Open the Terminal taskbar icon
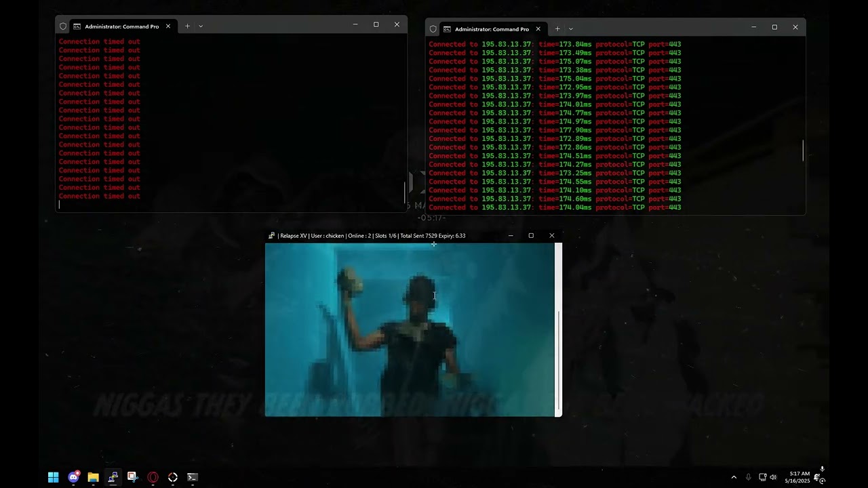The height and width of the screenshot is (488, 868). 193,477
